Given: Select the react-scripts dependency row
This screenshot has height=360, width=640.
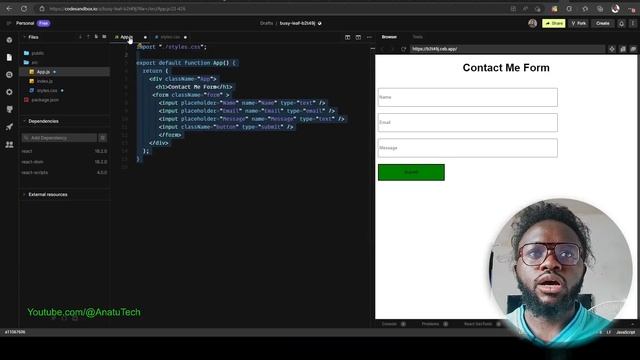Looking at the screenshot, I should tap(64, 173).
